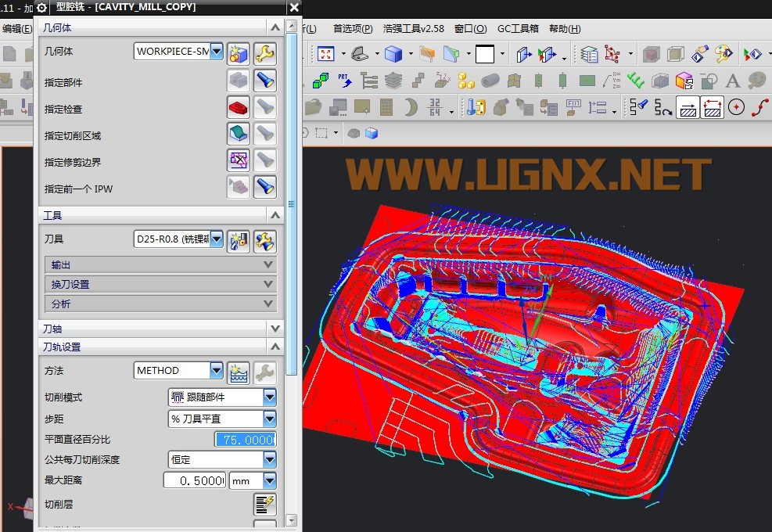Click the 32/64 fraction toolbar icon
772x532 pixels.
click(435, 107)
